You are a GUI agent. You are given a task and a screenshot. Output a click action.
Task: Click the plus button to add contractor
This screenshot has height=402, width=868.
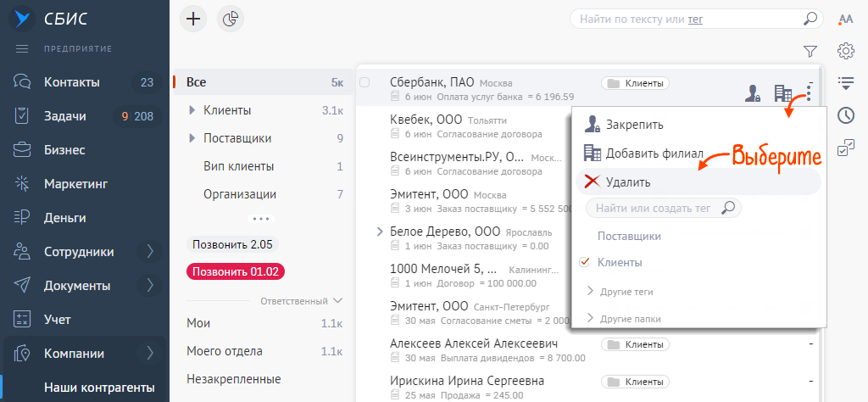[x=194, y=19]
